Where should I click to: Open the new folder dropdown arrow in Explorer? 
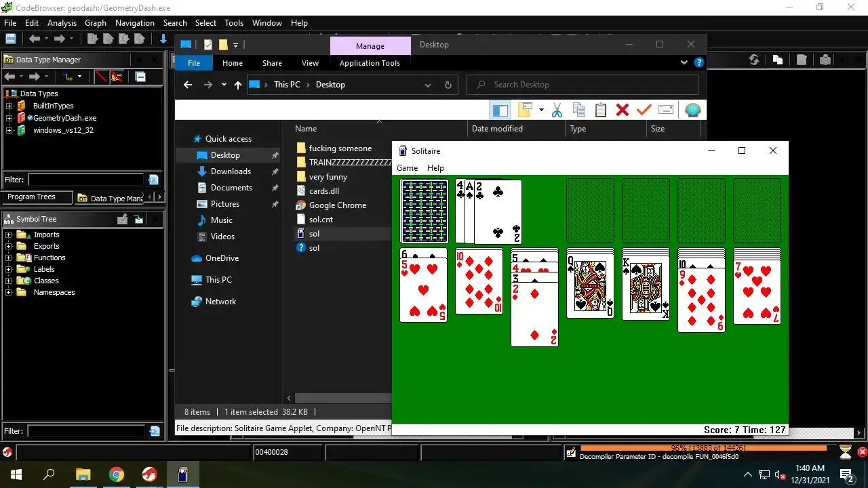(x=541, y=110)
